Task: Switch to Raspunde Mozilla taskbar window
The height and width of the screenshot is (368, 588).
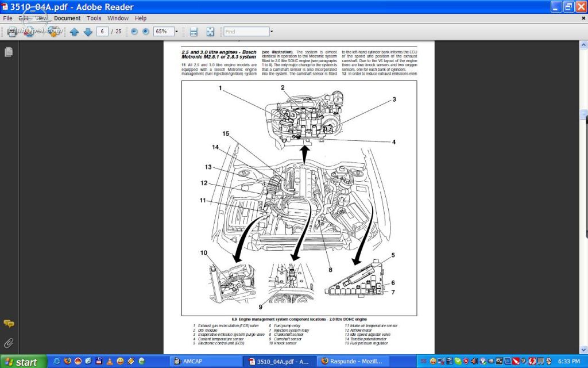Action: pyautogui.click(x=353, y=361)
